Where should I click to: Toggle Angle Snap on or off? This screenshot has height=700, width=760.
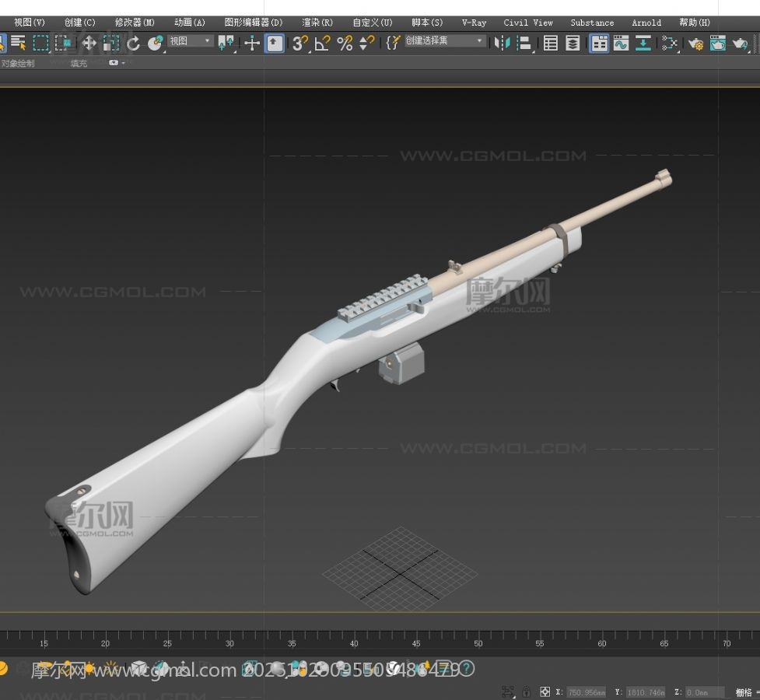coord(322,44)
